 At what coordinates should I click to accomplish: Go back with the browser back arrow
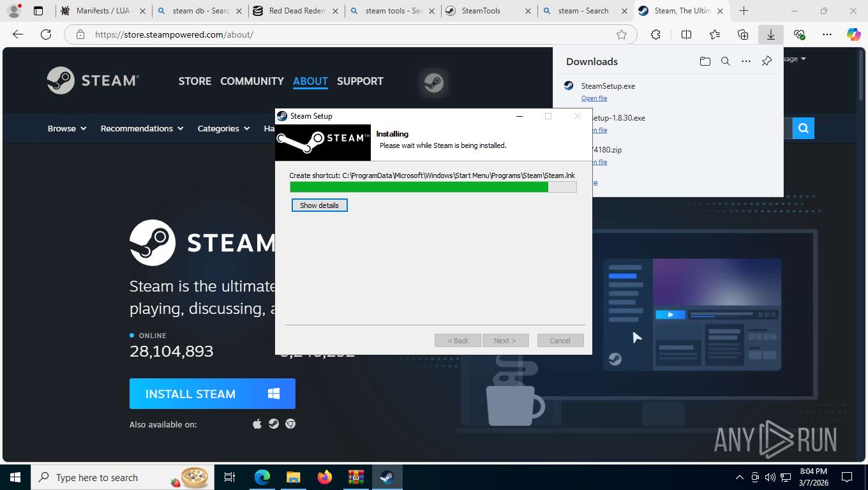[x=18, y=34]
